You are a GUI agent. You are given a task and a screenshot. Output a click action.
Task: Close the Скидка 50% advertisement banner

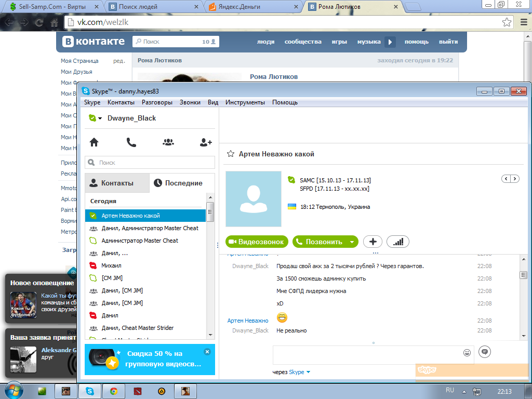click(x=207, y=352)
